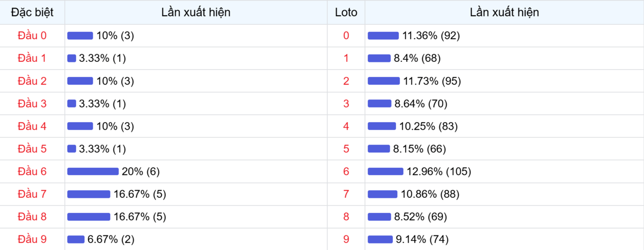644x250 pixels.
Task: Click the 6.67% bar for Đầu 9
Action: [x=76, y=239]
